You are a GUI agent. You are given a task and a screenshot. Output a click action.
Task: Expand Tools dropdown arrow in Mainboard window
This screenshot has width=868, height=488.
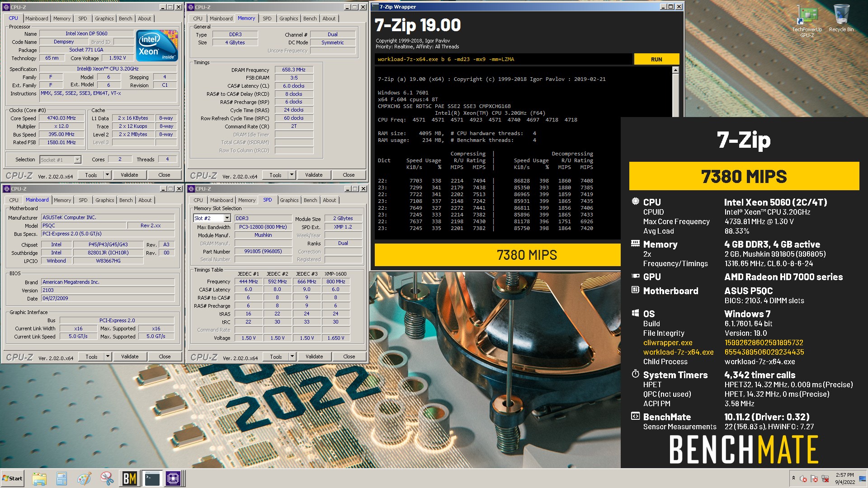[x=108, y=357]
